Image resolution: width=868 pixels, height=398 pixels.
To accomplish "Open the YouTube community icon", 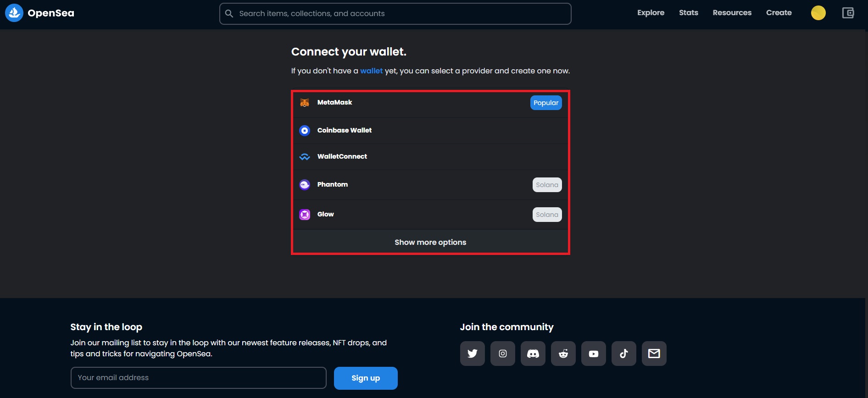I will pos(594,354).
